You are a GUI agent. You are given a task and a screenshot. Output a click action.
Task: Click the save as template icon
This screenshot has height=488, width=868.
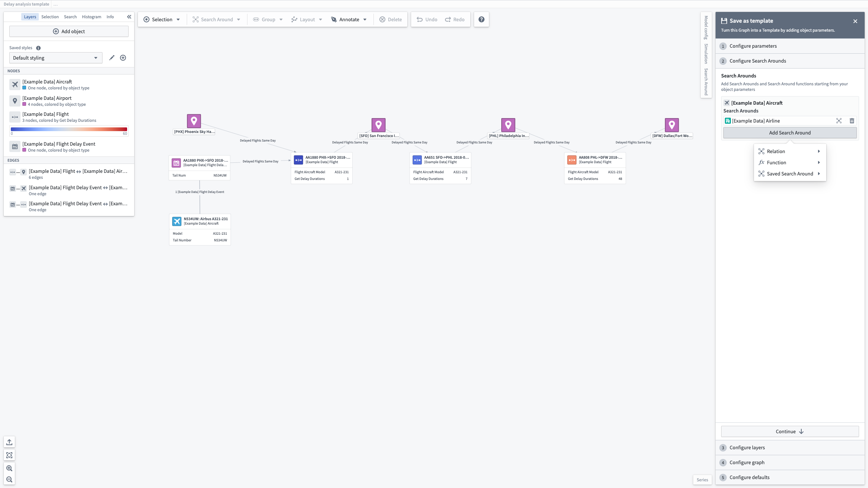(724, 20)
